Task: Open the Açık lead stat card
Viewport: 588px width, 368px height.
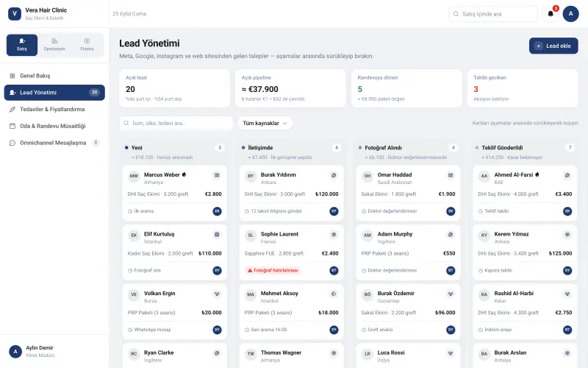Action: (174, 88)
